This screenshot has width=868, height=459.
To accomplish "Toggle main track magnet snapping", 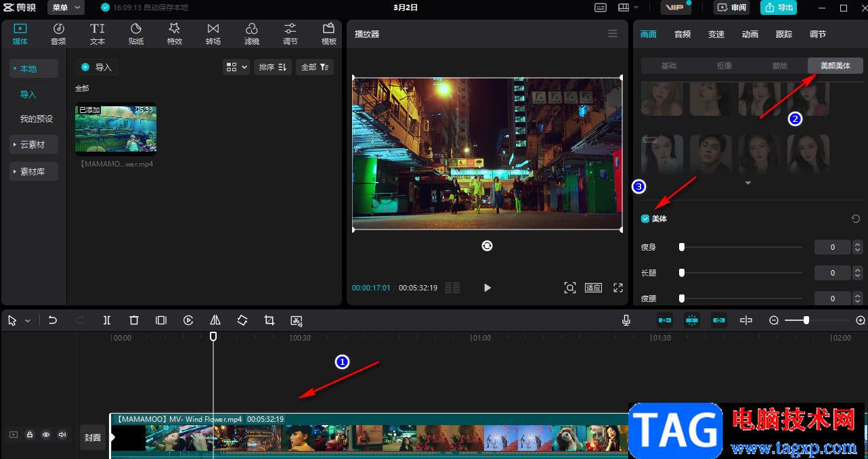I will pos(665,320).
